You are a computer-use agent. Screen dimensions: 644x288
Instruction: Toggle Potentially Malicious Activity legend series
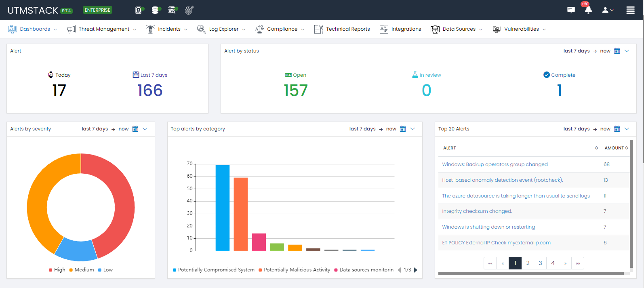coord(295,270)
